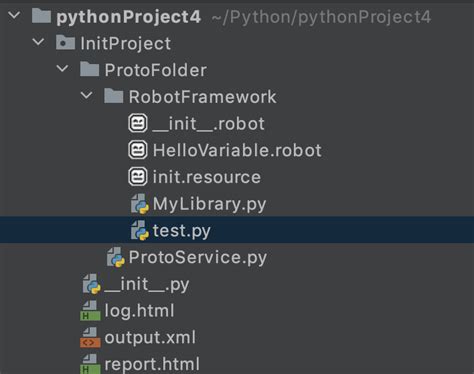The image size is (474, 374).
Task: Select the init.resource file name
Action: (207, 177)
